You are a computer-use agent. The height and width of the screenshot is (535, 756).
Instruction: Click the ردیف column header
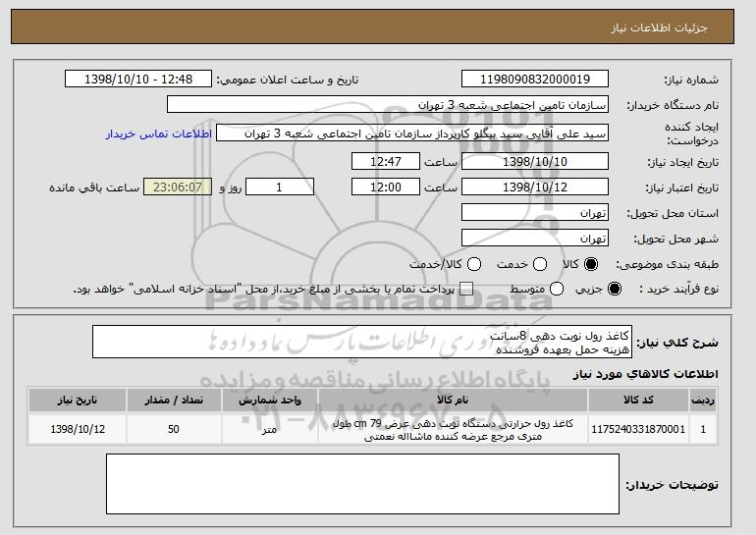tap(703, 401)
